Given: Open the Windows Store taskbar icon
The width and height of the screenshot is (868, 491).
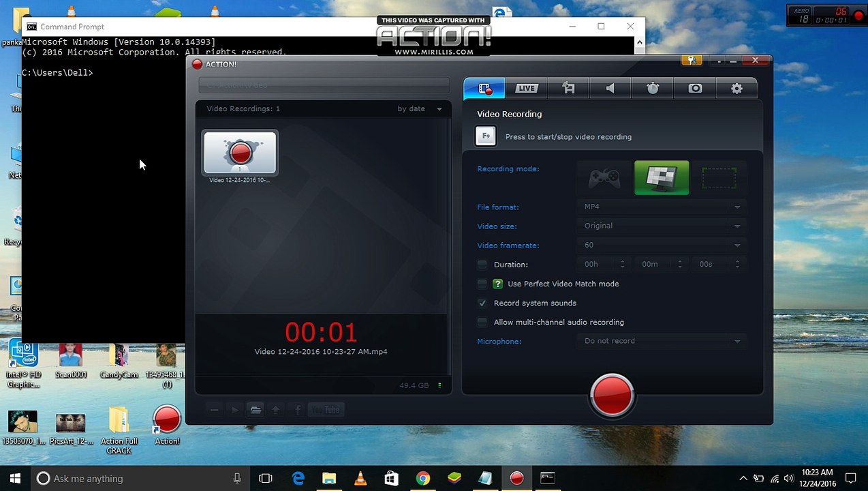Looking at the screenshot, I should [x=391, y=479].
